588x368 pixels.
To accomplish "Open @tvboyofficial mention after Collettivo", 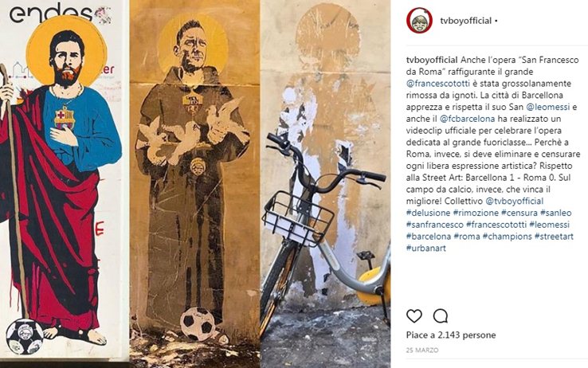I will pos(515,201).
